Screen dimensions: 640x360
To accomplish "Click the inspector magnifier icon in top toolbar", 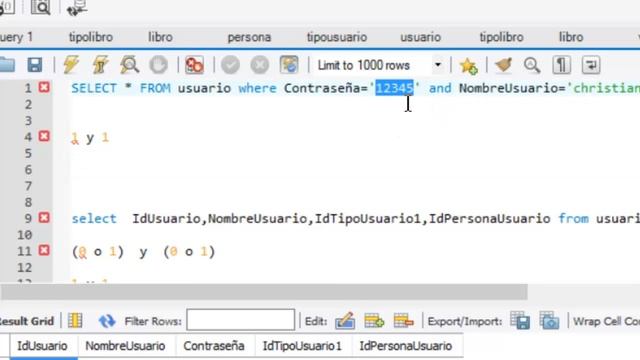I will tap(41, 7).
